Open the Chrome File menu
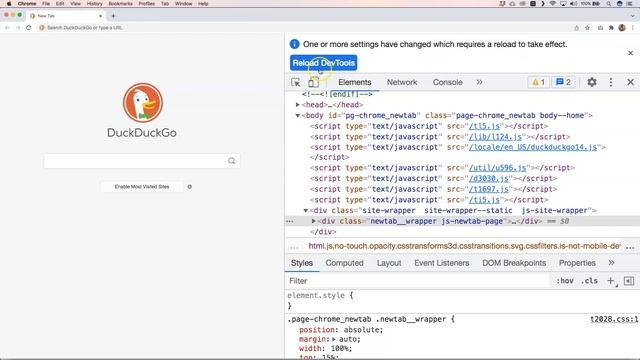Image resolution: width=640 pixels, height=360 pixels. click(46, 4)
